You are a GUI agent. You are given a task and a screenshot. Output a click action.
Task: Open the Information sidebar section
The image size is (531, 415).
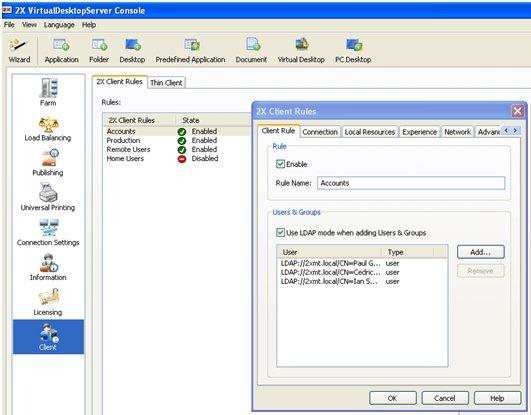48,268
